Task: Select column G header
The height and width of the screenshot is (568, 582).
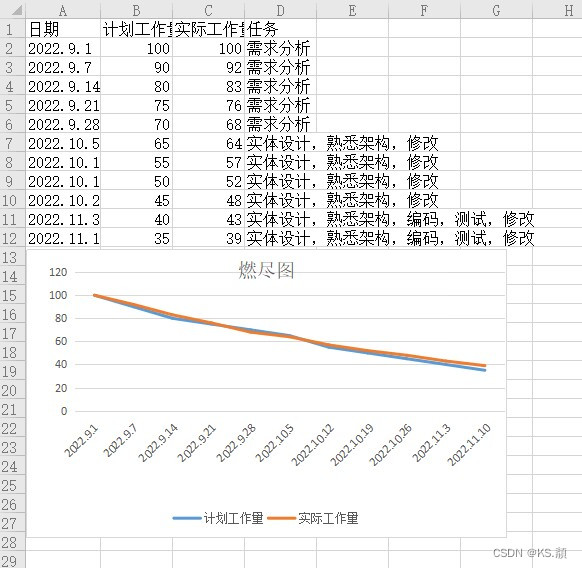Action: tap(496, 10)
